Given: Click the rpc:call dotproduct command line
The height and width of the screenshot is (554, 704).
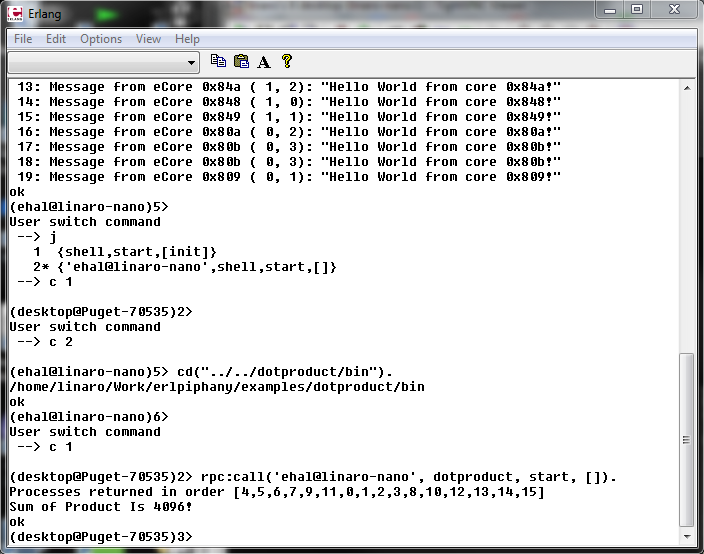Looking at the screenshot, I should pyautogui.click(x=313, y=477).
